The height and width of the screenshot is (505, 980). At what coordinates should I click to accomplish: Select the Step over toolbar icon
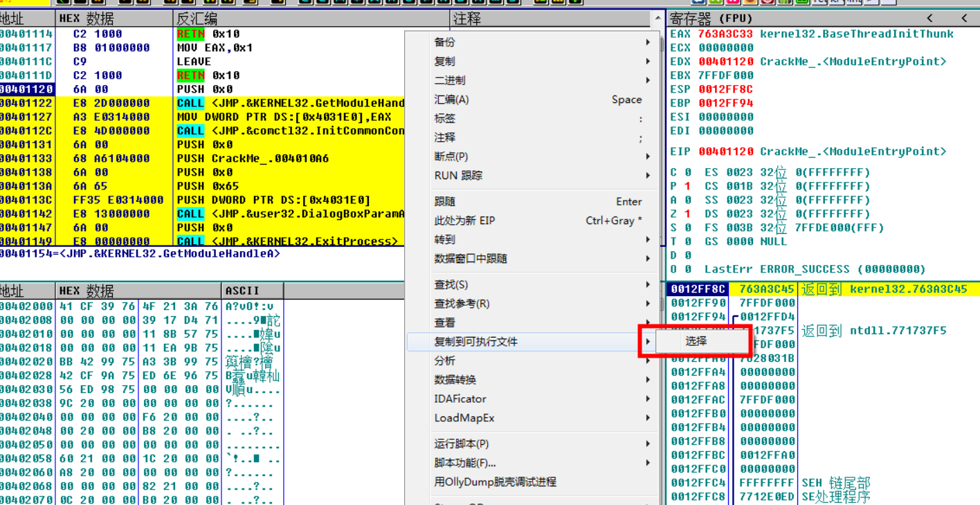tap(188, 3)
